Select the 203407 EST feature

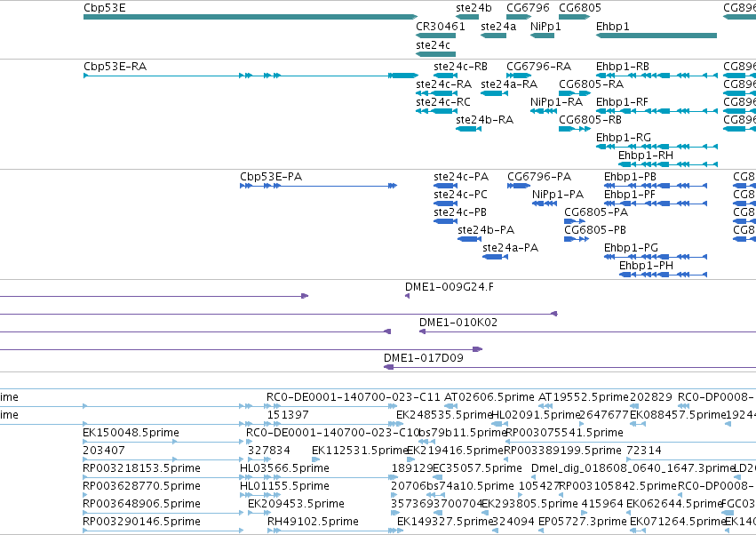[163, 459]
